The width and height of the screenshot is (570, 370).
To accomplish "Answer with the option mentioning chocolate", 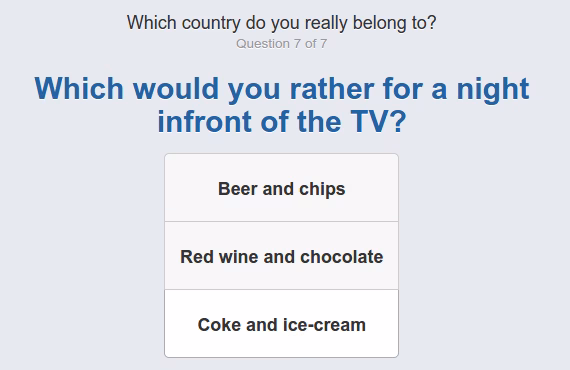I will (281, 256).
